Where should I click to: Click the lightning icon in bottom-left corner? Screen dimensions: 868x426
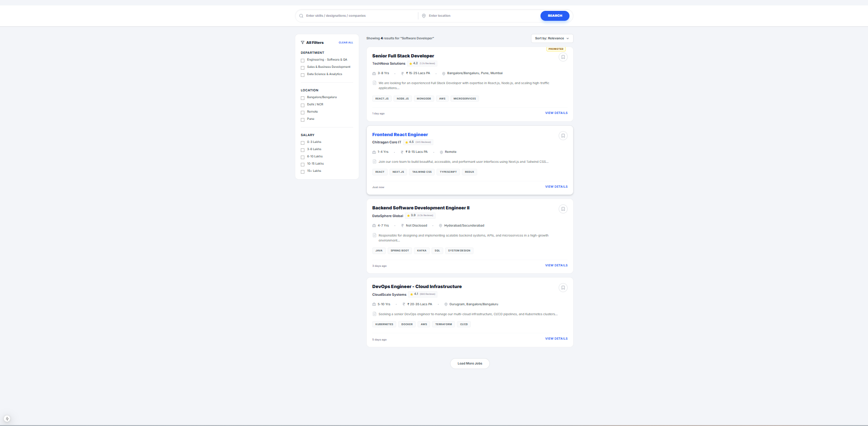coord(7,419)
